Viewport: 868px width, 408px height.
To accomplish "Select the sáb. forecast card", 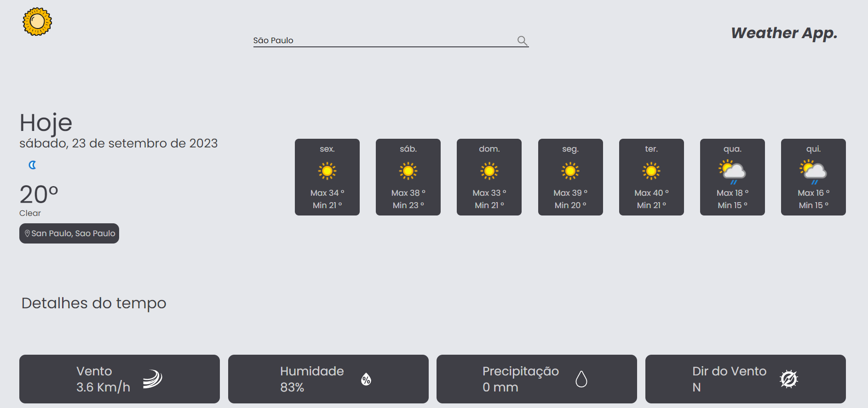I will (408, 177).
